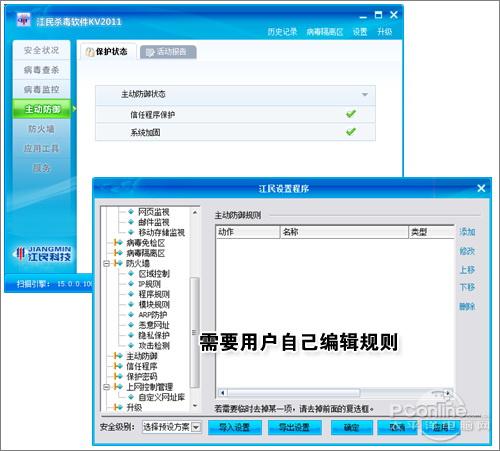The height and width of the screenshot is (451, 500).
Task: Click the diamond icon beside 网页监视
Action: pos(131,212)
